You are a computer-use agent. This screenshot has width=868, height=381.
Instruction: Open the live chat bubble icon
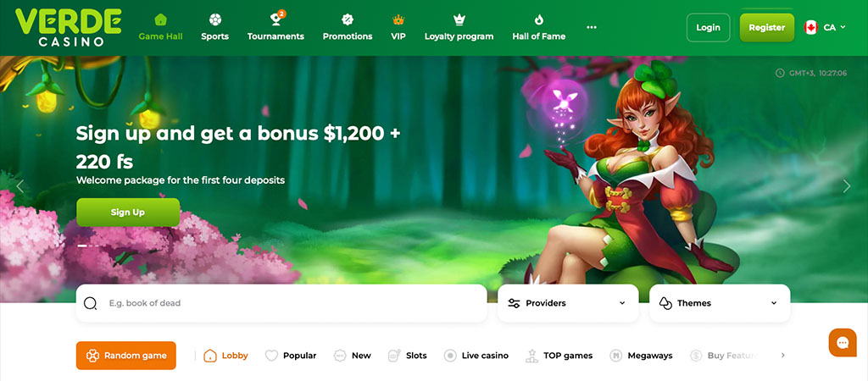click(x=843, y=343)
